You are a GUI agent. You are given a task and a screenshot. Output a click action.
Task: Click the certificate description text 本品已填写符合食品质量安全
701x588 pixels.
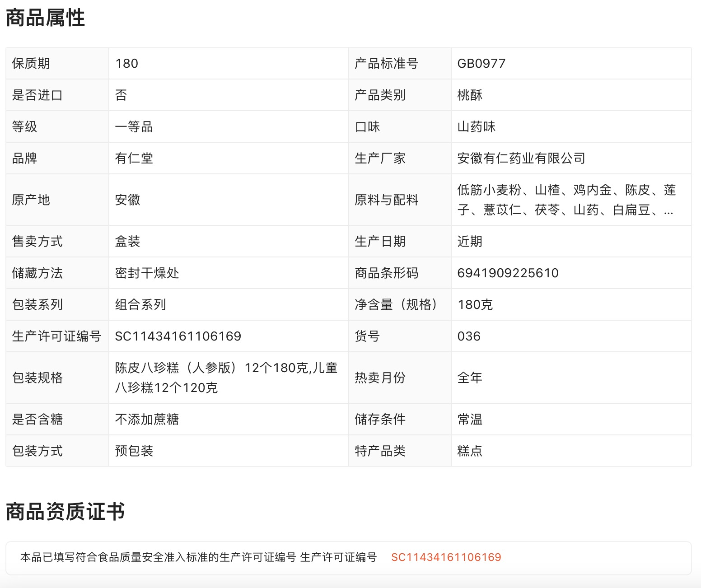(158, 557)
